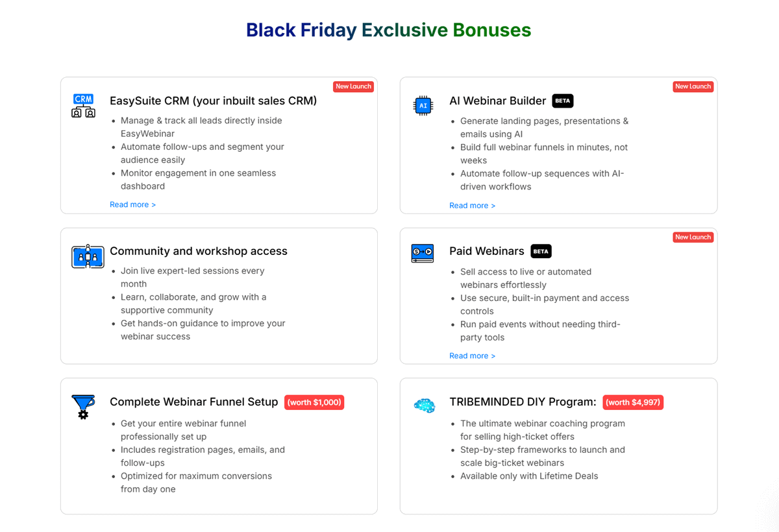The width and height of the screenshot is (779, 532).
Task: Open Read more under Paid Webinars
Action: click(472, 356)
